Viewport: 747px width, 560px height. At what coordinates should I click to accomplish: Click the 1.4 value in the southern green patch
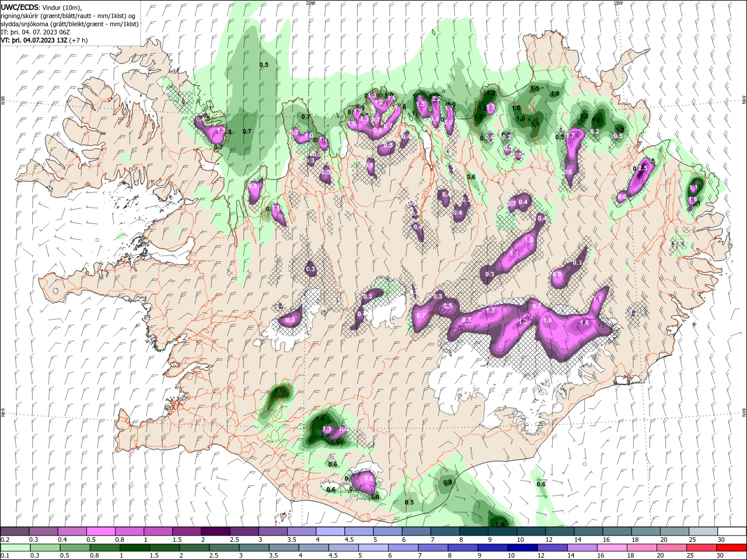pos(320,419)
